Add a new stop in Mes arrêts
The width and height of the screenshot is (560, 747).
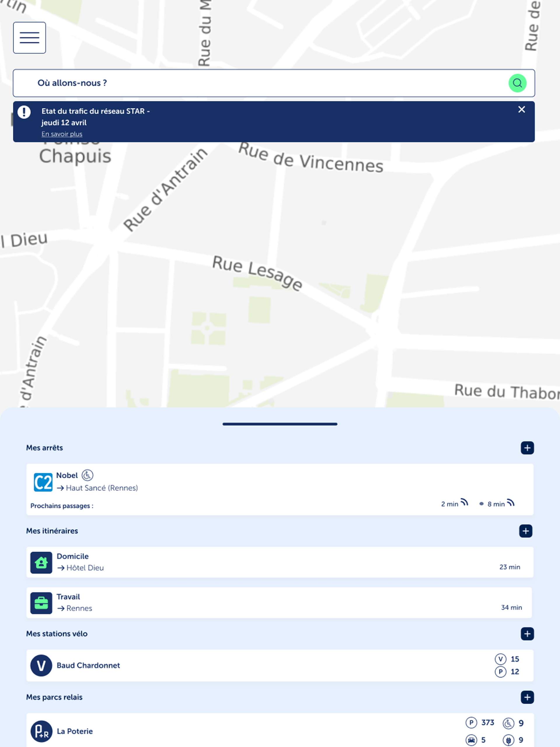527,448
